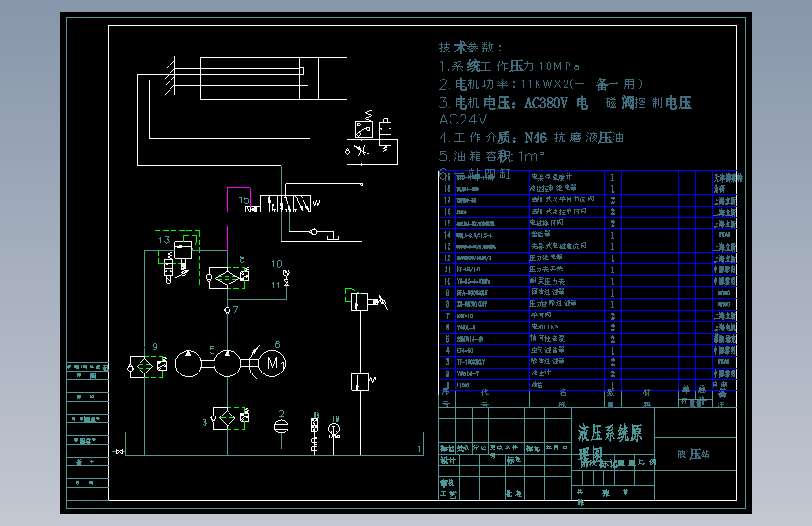
Task: Select the small tank symbol beneath directional valve
Action: click(x=332, y=236)
